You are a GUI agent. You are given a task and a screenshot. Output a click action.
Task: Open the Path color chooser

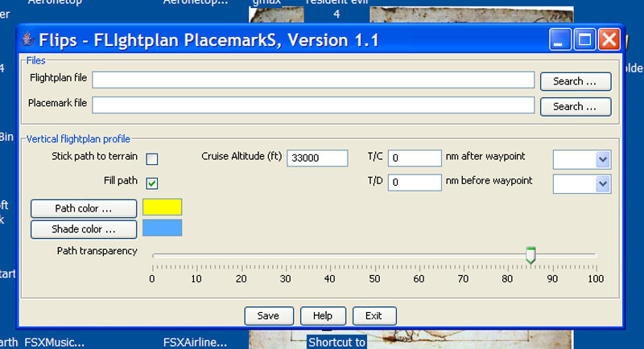pos(84,208)
